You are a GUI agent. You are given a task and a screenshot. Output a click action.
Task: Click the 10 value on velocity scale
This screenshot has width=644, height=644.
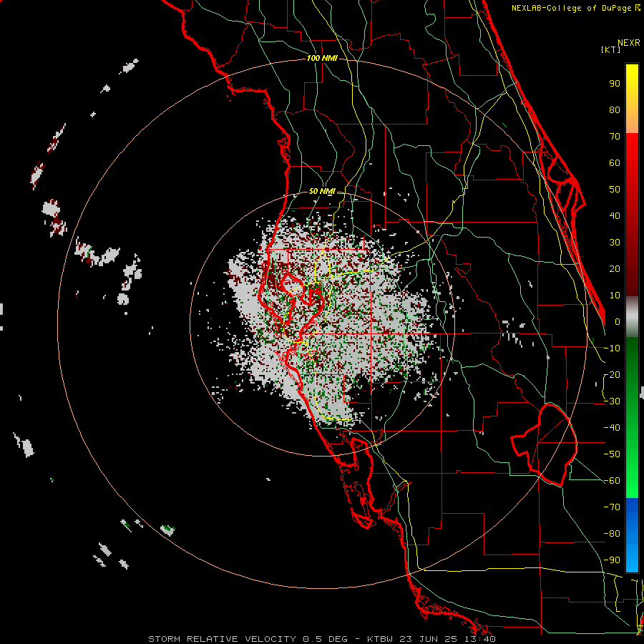click(x=615, y=296)
